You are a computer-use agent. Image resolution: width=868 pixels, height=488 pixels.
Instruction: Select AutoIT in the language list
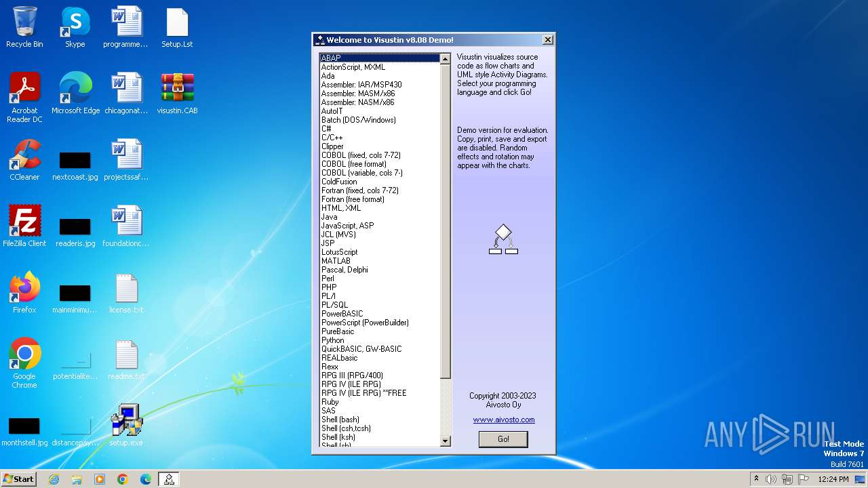[x=380, y=111]
